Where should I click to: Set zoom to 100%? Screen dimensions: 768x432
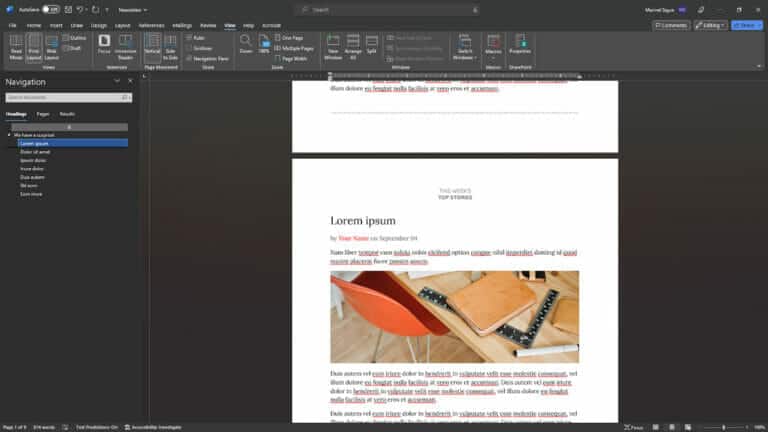tap(264, 44)
